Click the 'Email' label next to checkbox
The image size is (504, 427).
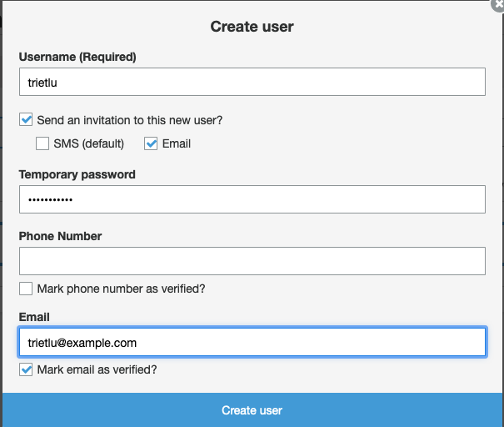(x=177, y=143)
